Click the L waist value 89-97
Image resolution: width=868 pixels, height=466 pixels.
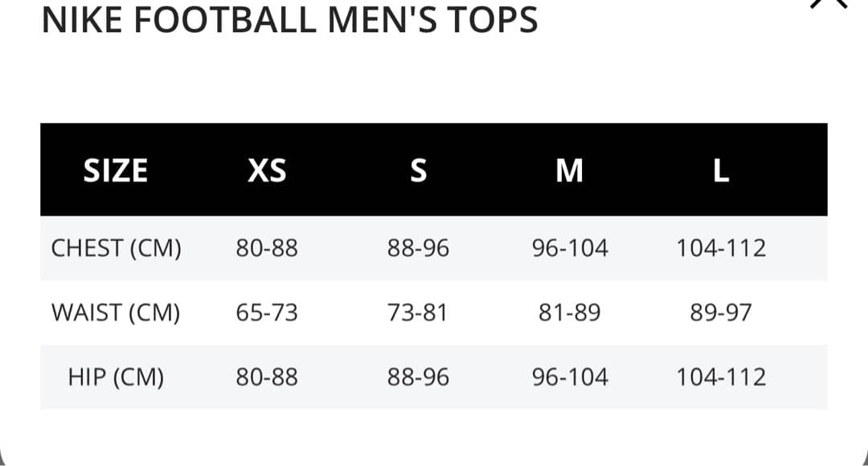[x=721, y=313]
